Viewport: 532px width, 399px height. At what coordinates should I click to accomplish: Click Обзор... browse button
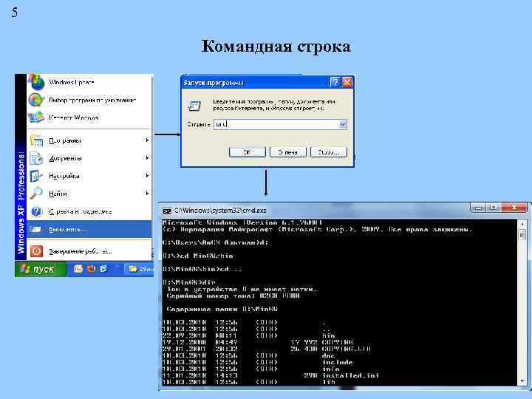329,152
